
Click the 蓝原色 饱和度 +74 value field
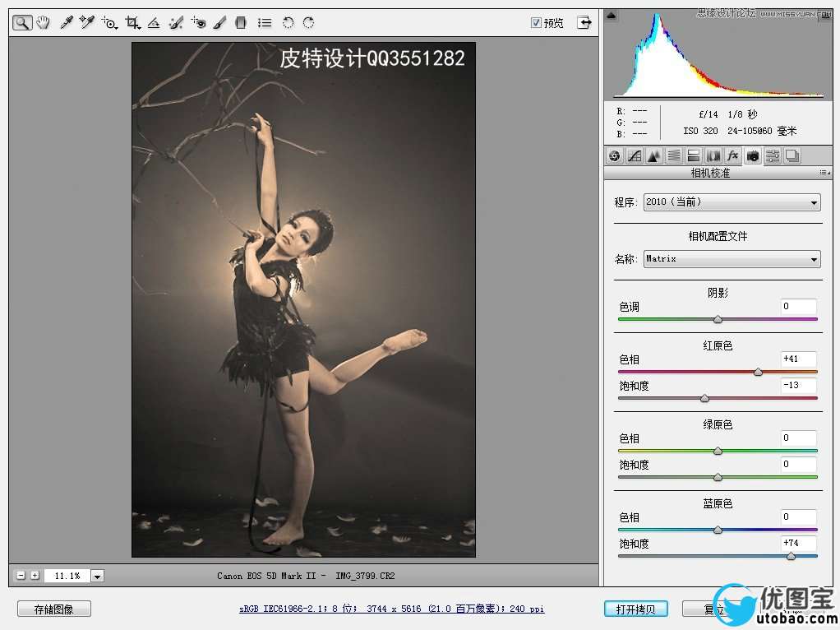pos(798,543)
